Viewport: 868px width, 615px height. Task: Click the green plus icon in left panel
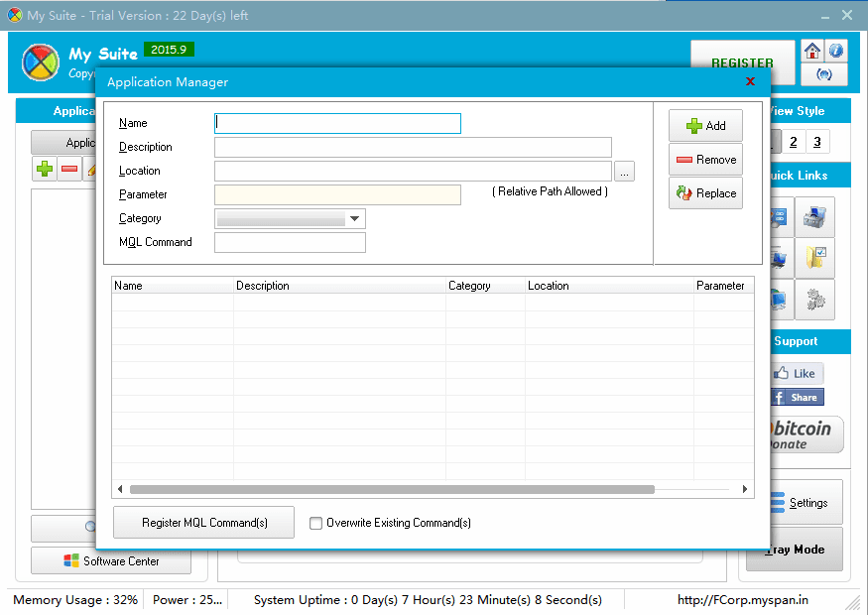point(45,169)
